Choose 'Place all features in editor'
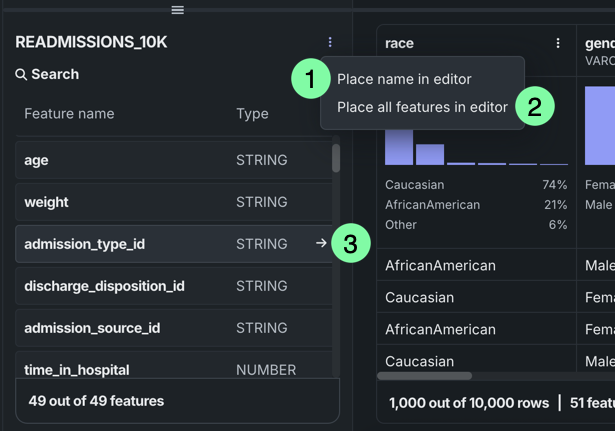Image resolution: width=615 pixels, height=431 pixels. pos(422,107)
